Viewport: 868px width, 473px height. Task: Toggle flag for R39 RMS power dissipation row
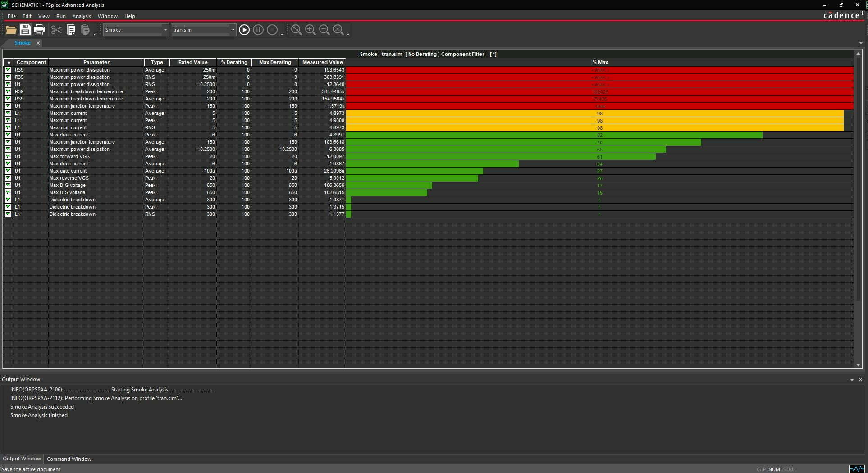point(8,77)
